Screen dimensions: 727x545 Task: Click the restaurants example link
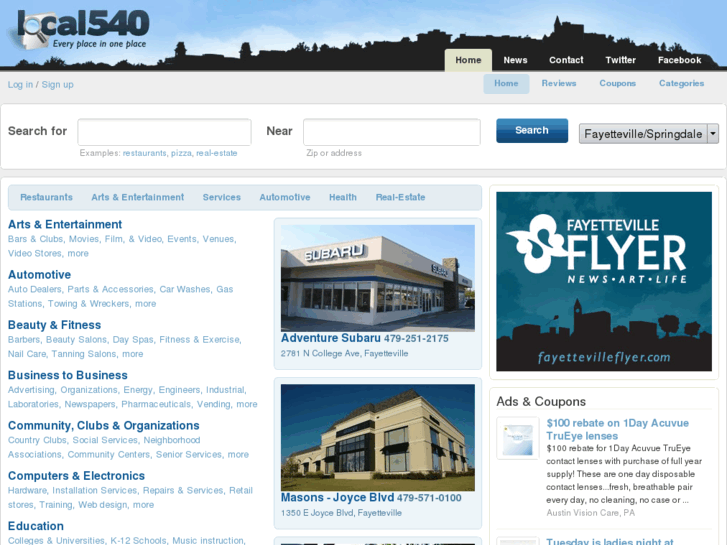pyautogui.click(x=144, y=153)
